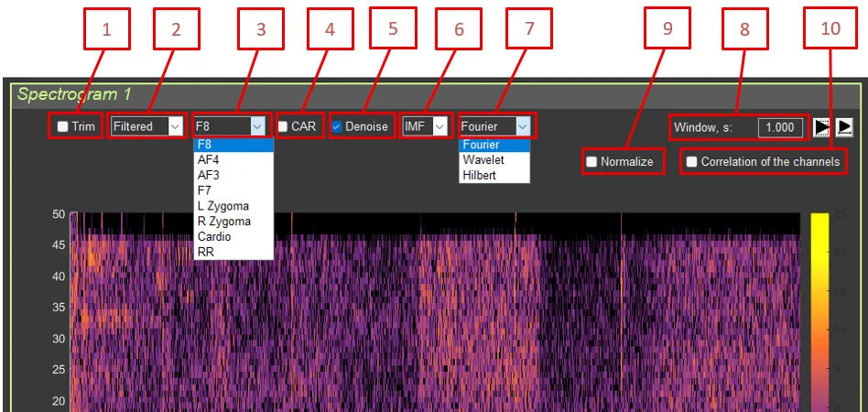This screenshot has height=412, width=868.
Task: Click the Fourier transform dropdown arrow
Action: (x=522, y=126)
